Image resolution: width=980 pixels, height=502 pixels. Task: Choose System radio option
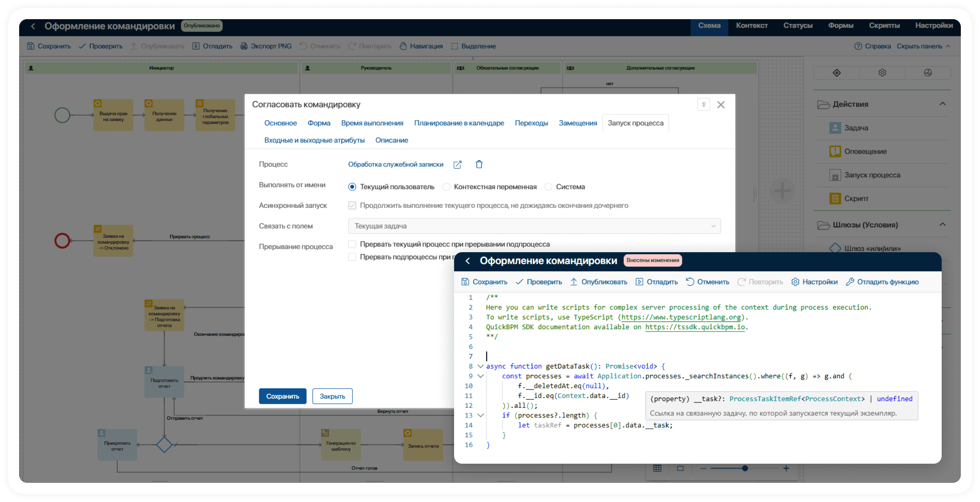(549, 187)
